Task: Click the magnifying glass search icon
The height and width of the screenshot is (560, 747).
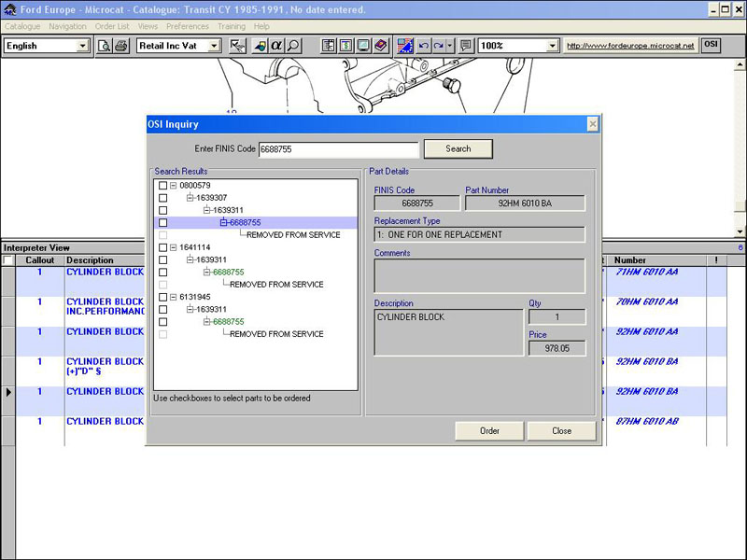Action: coord(293,46)
